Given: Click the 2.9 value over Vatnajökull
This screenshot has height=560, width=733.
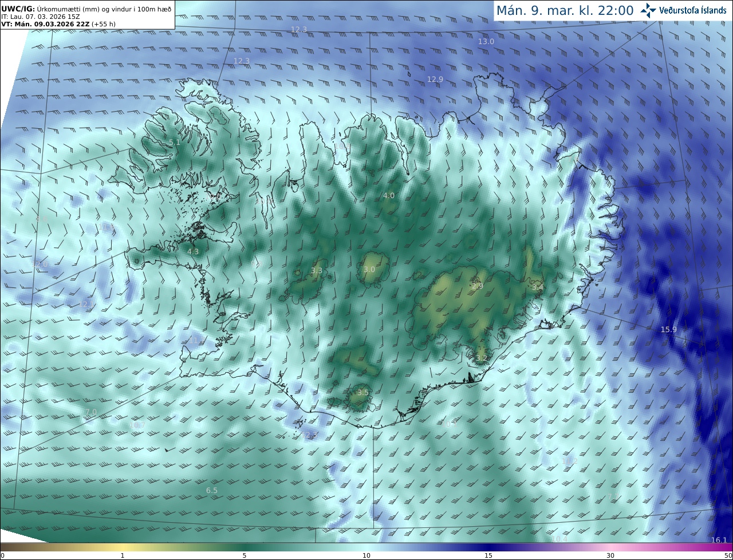Looking at the screenshot, I should click(477, 286).
